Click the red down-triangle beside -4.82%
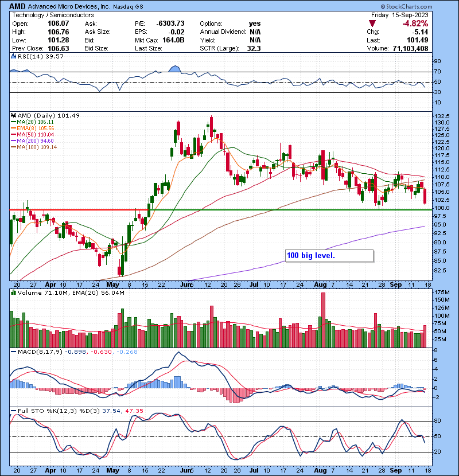Screen dimensions: 459x476 [372, 24]
